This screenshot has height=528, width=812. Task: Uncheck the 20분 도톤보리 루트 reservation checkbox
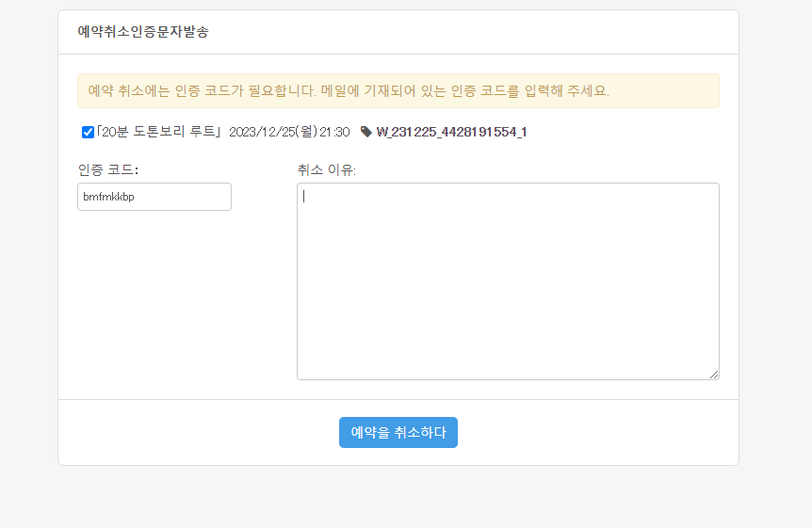pos(88,132)
